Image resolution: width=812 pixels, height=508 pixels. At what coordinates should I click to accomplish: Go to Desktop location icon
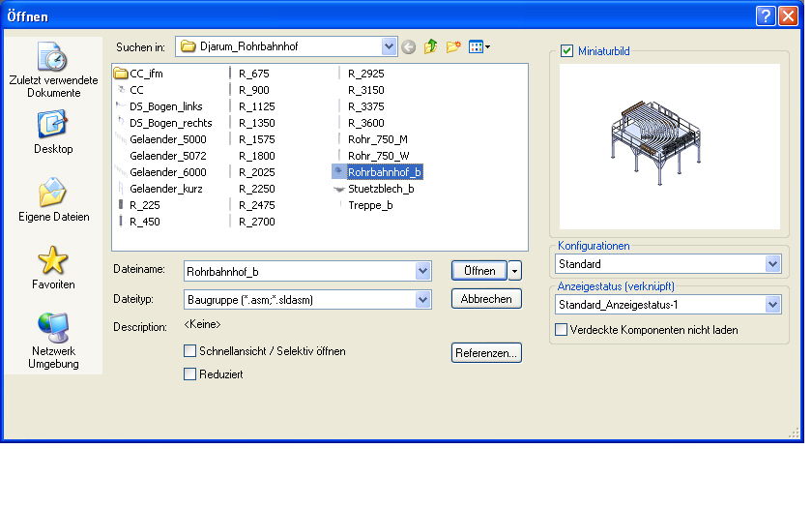[x=52, y=125]
